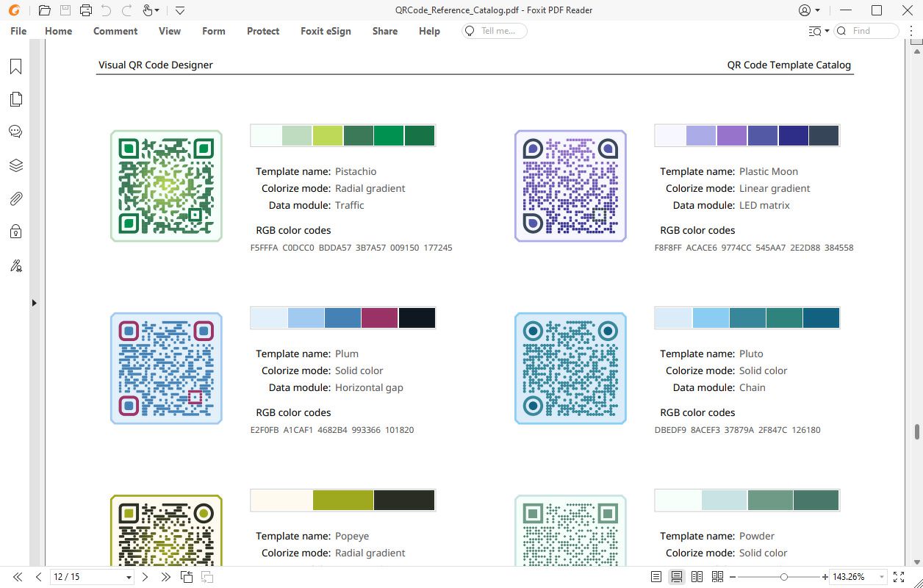Viewport: 923px width, 588px height.
Task: Switch to the Comment tab
Action: (x=115, y=31)
